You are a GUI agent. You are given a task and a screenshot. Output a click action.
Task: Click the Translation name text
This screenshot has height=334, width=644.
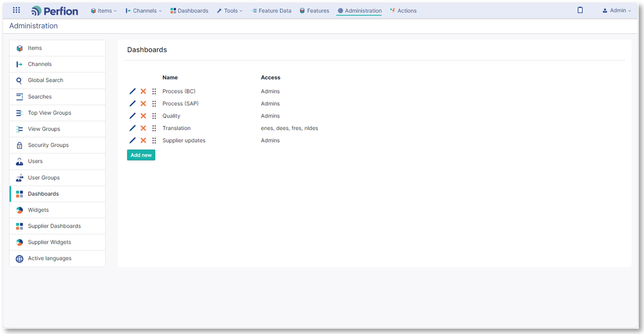tap(177, 128)
